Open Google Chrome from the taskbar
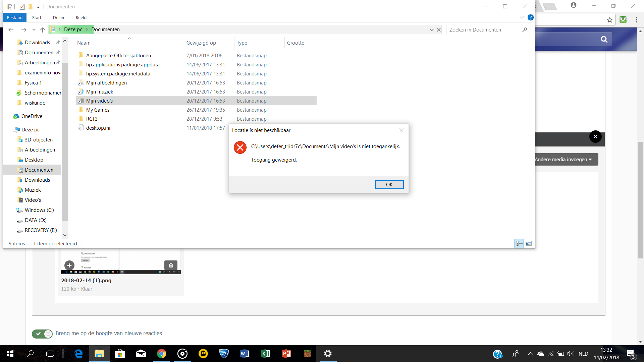The width and height of the screenshot is (644, 362). pos(161,354)
